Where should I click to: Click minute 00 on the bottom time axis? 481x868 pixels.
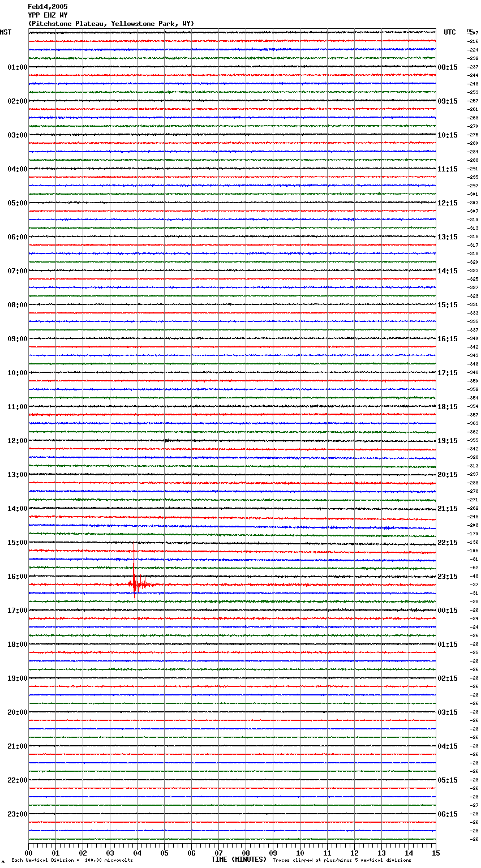point(28,853)
